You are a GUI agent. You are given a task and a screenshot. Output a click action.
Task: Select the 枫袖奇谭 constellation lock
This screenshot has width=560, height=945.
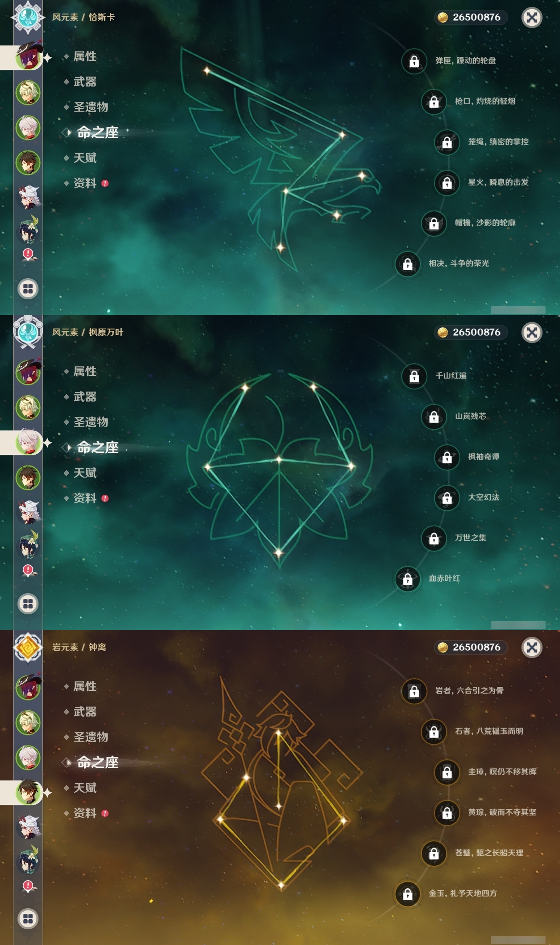[447, 457]
